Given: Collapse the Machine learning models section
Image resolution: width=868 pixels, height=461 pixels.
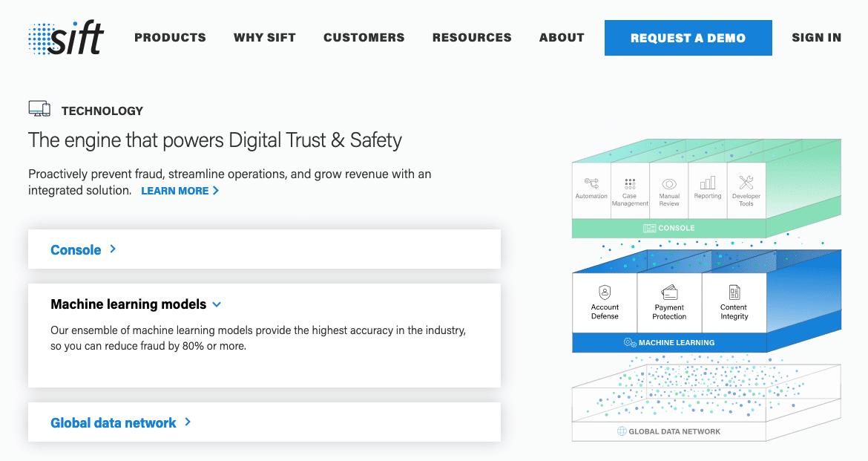Looking at the screenshot, I should tap(136, 304).
